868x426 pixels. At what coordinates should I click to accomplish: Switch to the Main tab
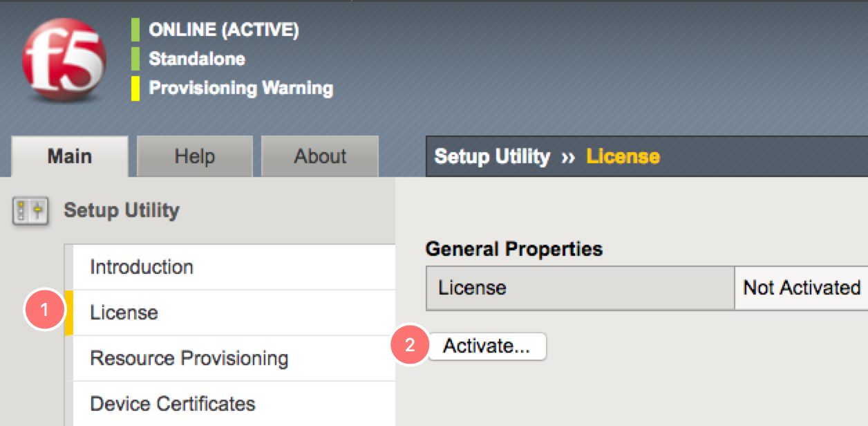[x=70, y=156]
